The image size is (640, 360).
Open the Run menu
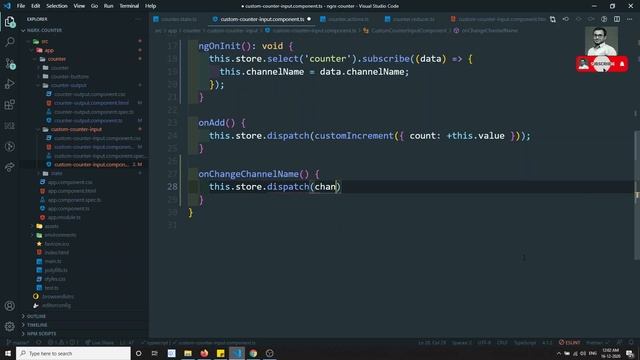coord(108,6)
